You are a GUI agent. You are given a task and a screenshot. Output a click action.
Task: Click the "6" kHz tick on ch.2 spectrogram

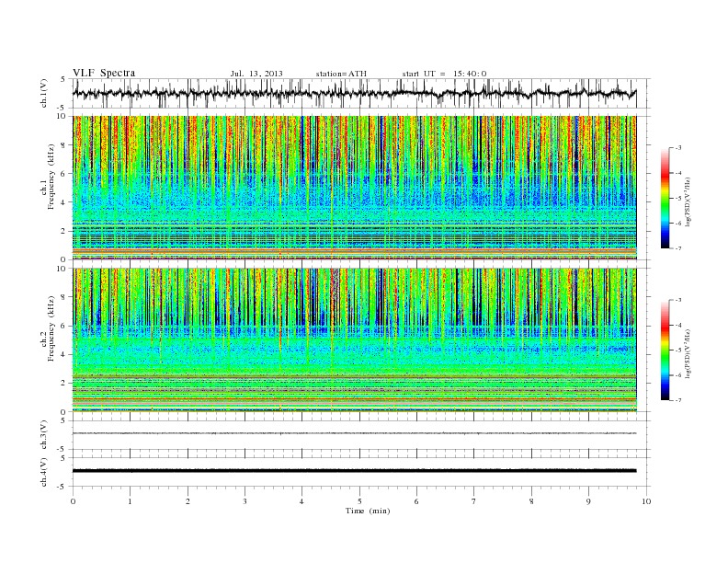click(x=63, y=326)
